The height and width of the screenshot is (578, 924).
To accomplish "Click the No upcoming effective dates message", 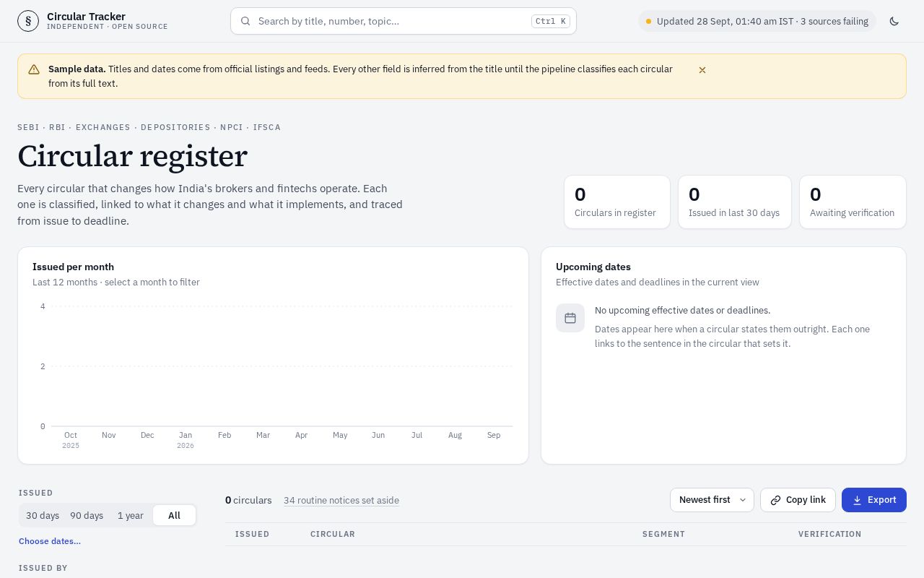I will pyautogui.click(x=683, y=310).
